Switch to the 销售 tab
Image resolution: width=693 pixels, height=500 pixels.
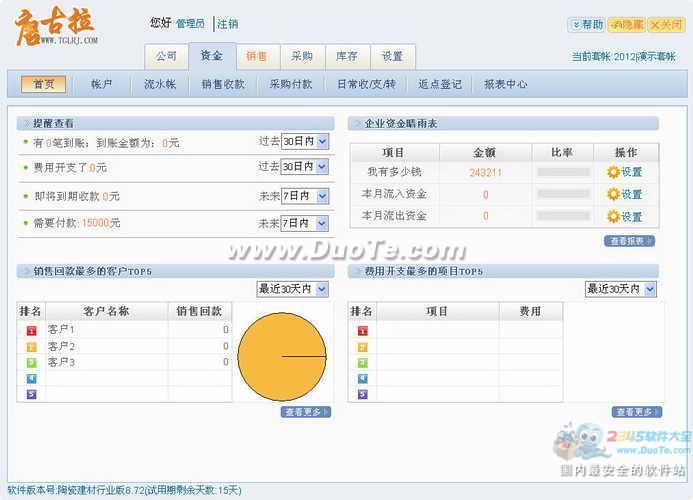pyautogui.click(x=256, y=57)
